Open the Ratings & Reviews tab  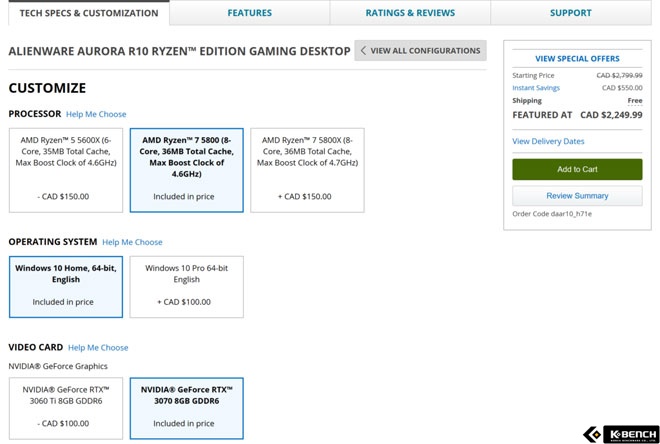click(410, 13)
